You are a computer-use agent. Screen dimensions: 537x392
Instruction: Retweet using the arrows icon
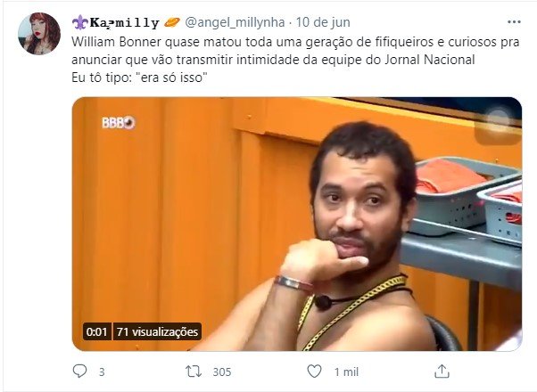(194, 372)
